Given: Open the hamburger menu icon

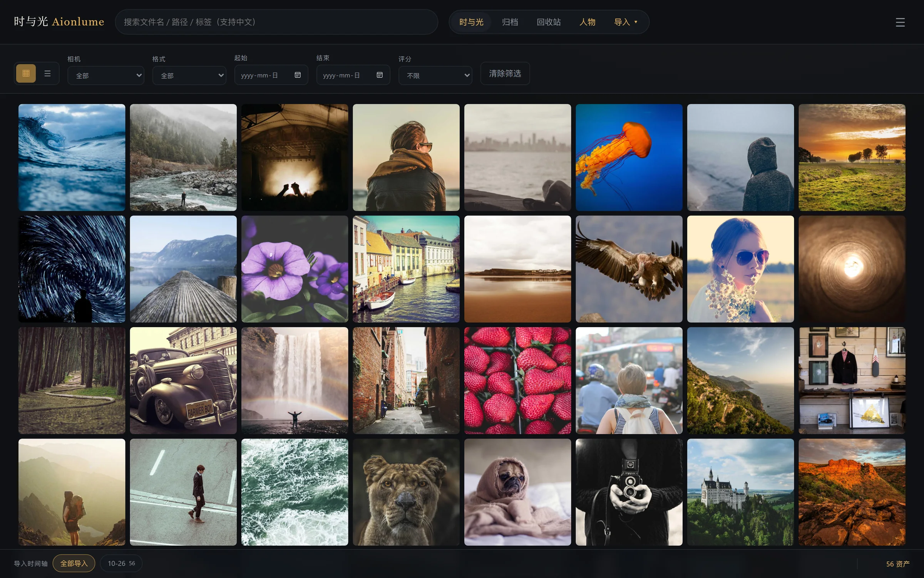Looking at the screenshot, I should click(900, 22).
